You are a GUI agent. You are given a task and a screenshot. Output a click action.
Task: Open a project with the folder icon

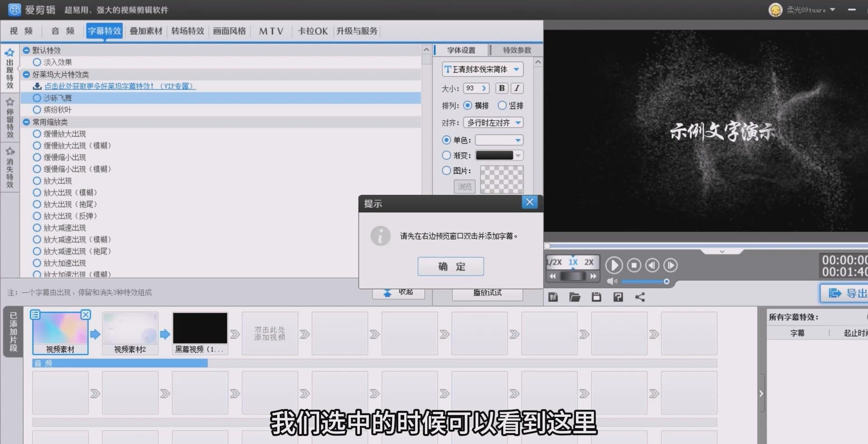[x=575, y=297]
